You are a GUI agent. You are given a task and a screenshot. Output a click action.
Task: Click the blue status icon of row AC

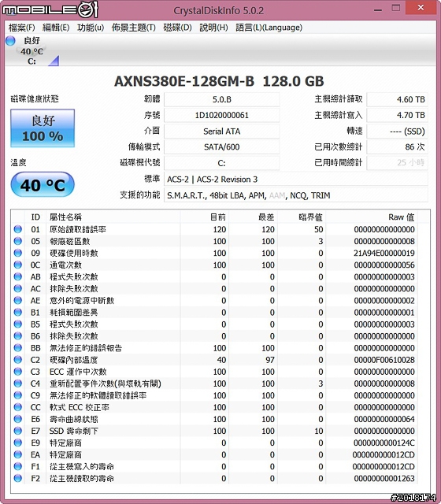coord(17,289)
